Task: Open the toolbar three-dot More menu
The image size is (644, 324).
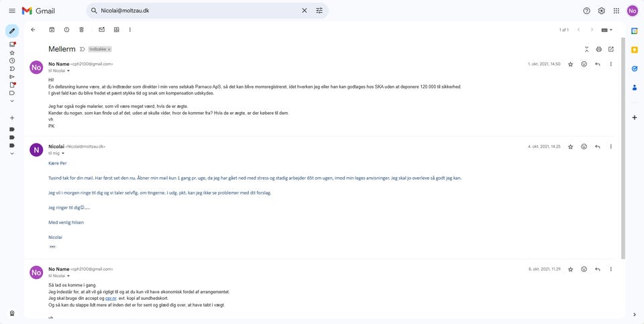Action: click(129, 30)
